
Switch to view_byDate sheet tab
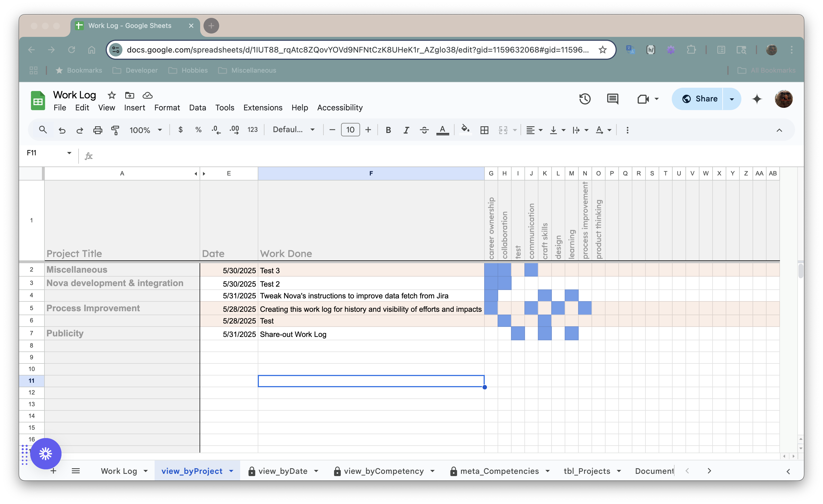283,471
